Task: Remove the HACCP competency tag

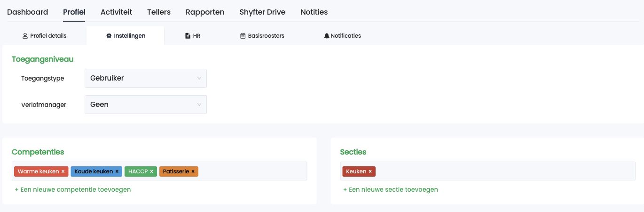Action: [151, 171]
